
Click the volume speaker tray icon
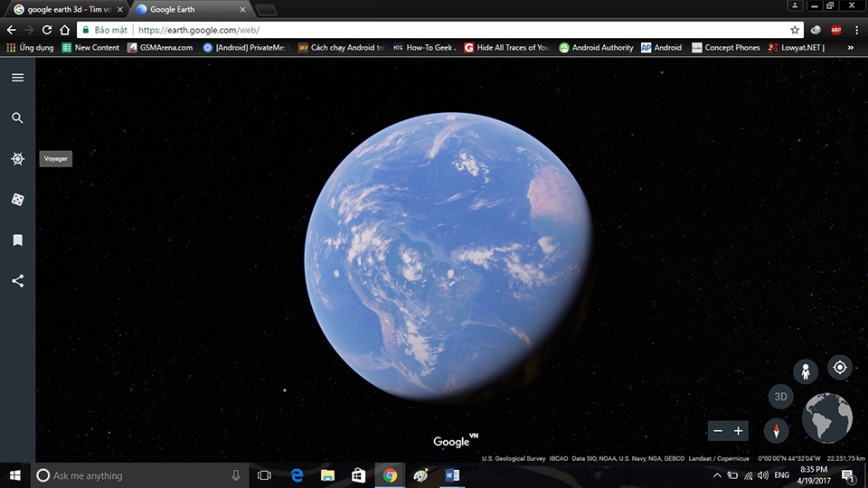coord(763,475)
